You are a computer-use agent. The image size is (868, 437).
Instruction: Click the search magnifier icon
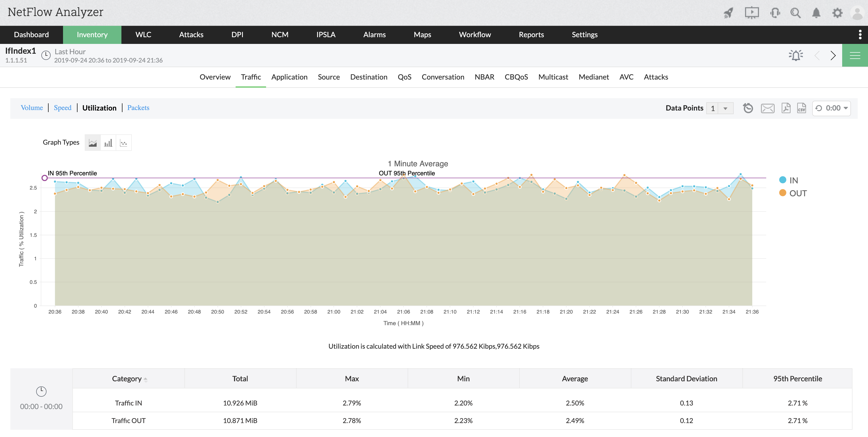pyautogui.click(x=795, y=13)
